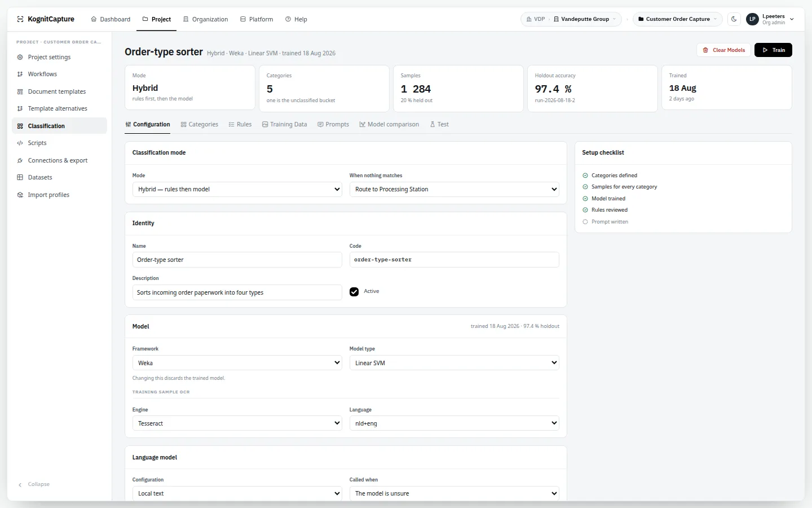The width and height of the screenshot is (812, 508).
Task: Click the Datasets table icon
Action: click(x=20, y=177)
